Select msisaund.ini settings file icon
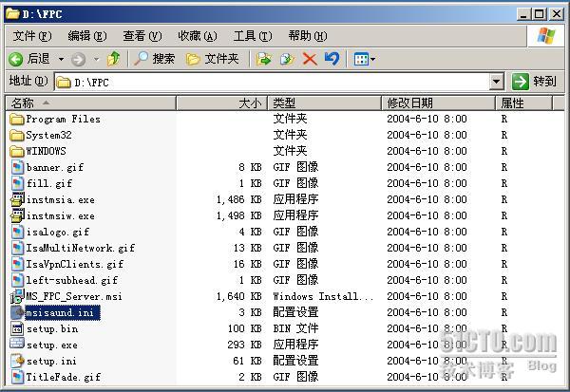Viewport: 570px width, 392px height. point(17,312)
